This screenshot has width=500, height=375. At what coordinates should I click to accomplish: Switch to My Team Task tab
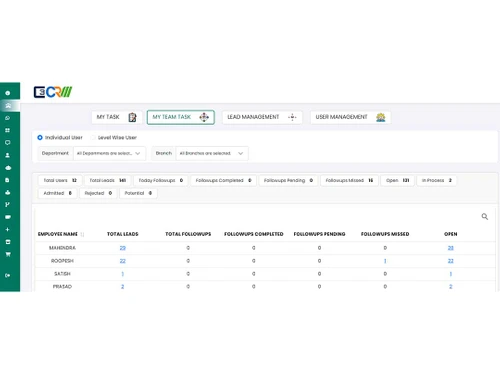[181, 117]
